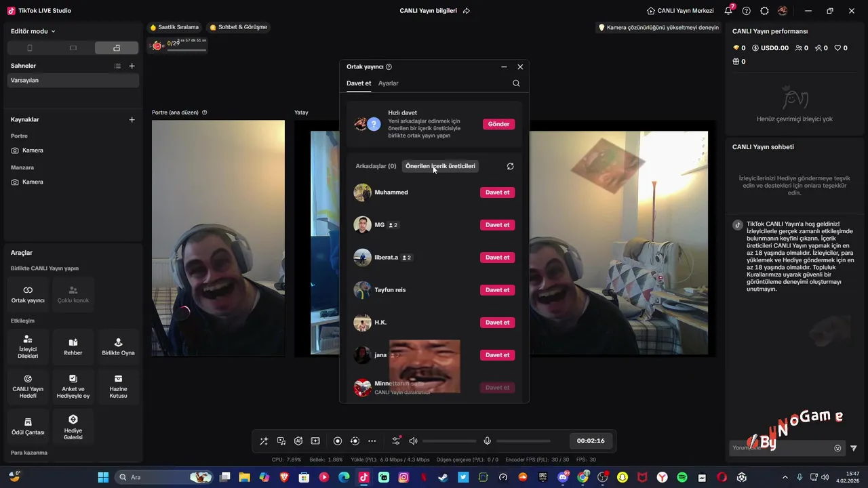Open settings gear in title bar
The width and height of the screenshot is (868, 488).
[x=764, y=11]
